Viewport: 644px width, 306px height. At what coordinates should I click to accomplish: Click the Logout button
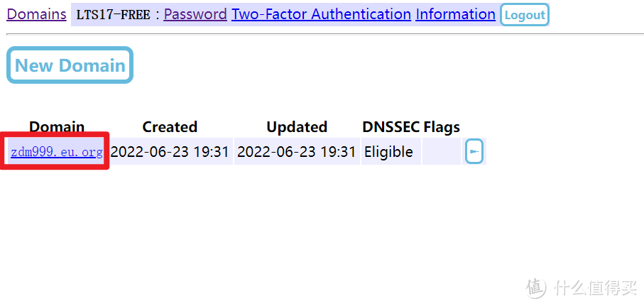525,15
